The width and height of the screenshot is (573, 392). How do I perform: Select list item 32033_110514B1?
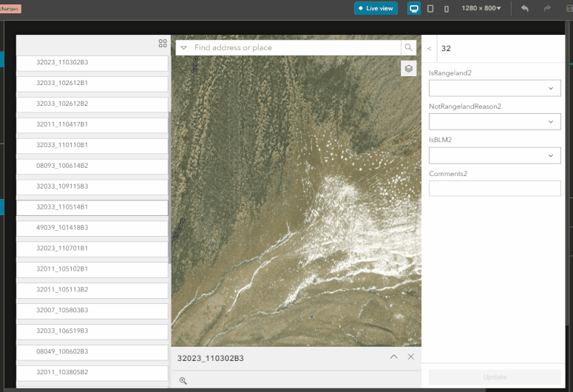92,208
